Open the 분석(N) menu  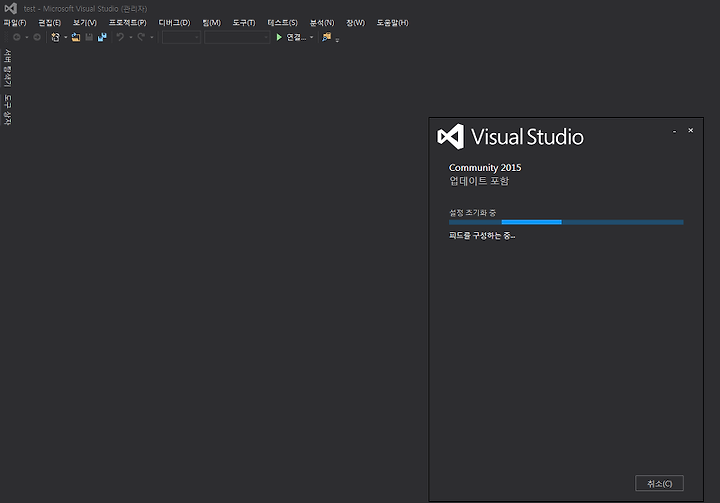322,23
